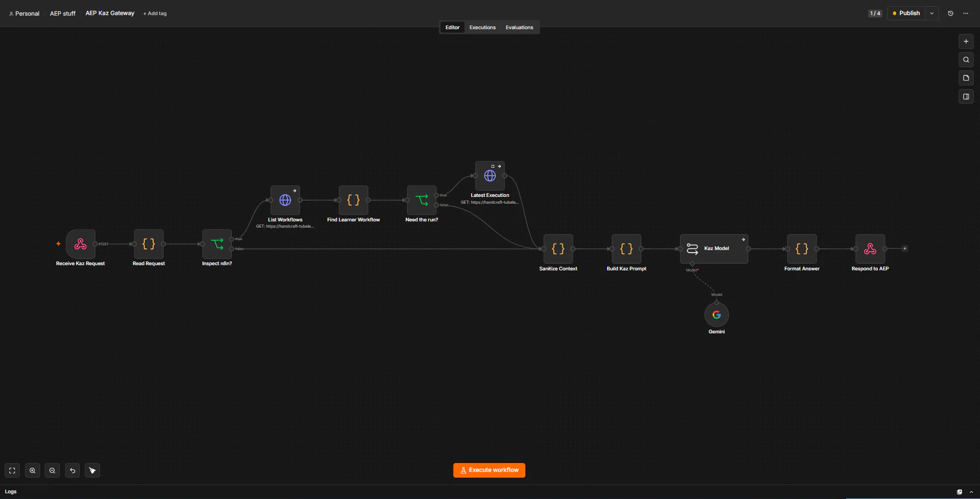Screen dimensions: 980x499
Task: Rename the AEP Kaz Gateway workflow title
Action: [110, 13]
